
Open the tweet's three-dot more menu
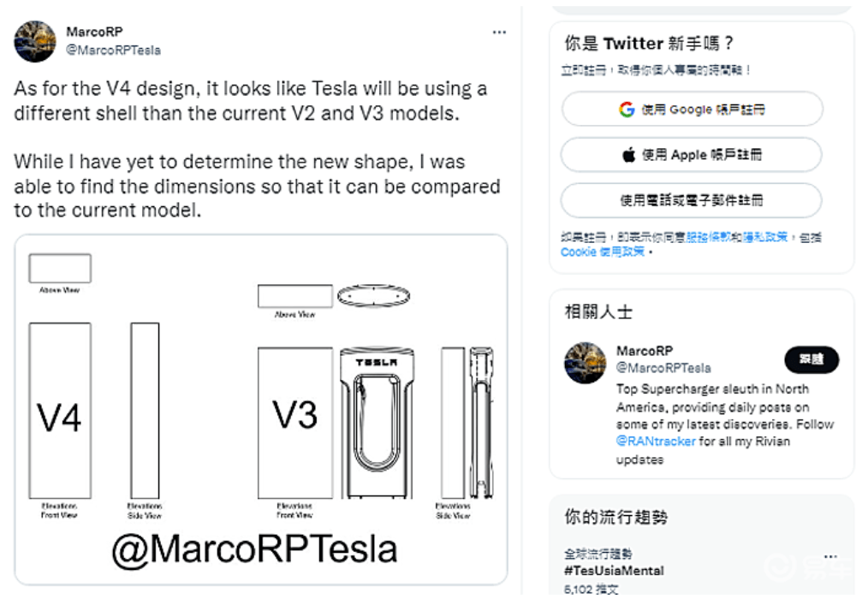click(x=499, y=33)
